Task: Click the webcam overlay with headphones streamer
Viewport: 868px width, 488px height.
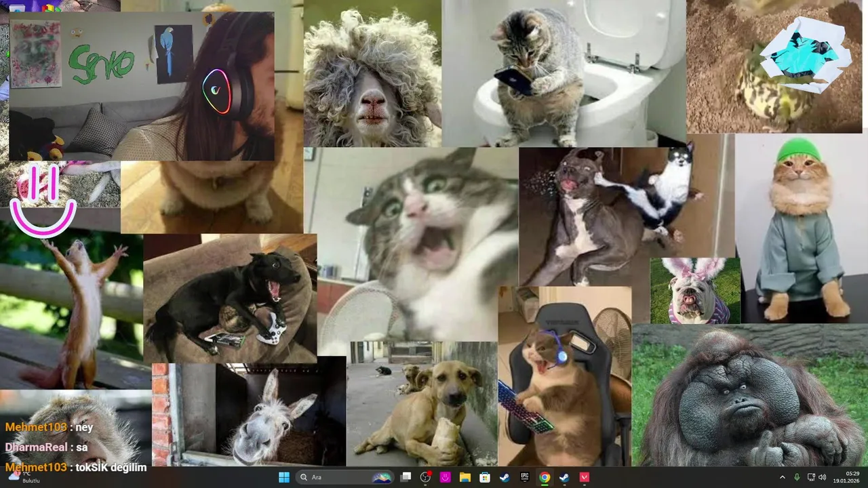Action: [142, 86]
